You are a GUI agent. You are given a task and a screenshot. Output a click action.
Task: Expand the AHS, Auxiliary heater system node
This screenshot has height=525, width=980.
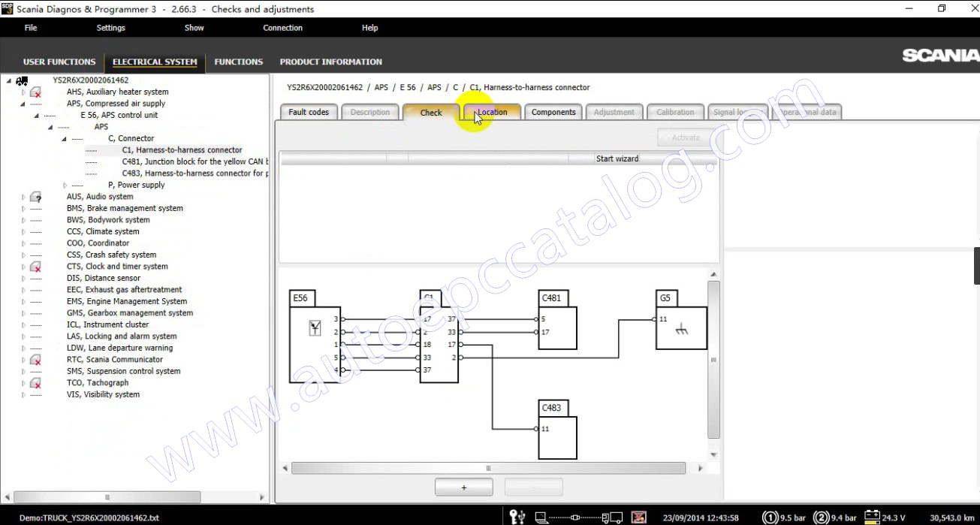23,92
